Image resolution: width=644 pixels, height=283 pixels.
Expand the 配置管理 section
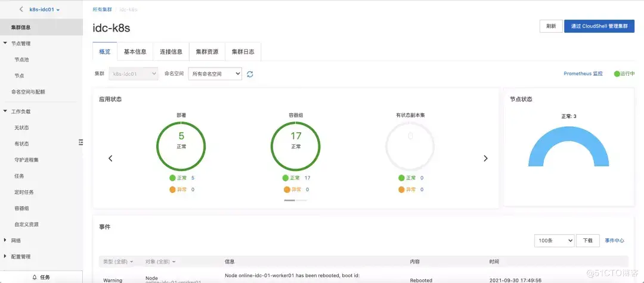click(x=5, y=256)
